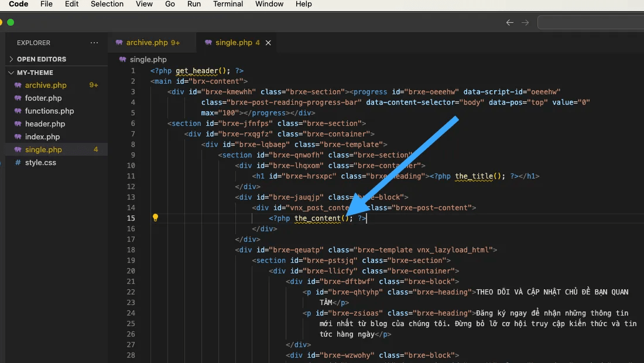Click line number 11 in the gutter
Screen dimensions: 644x363
tap(131, 176)
